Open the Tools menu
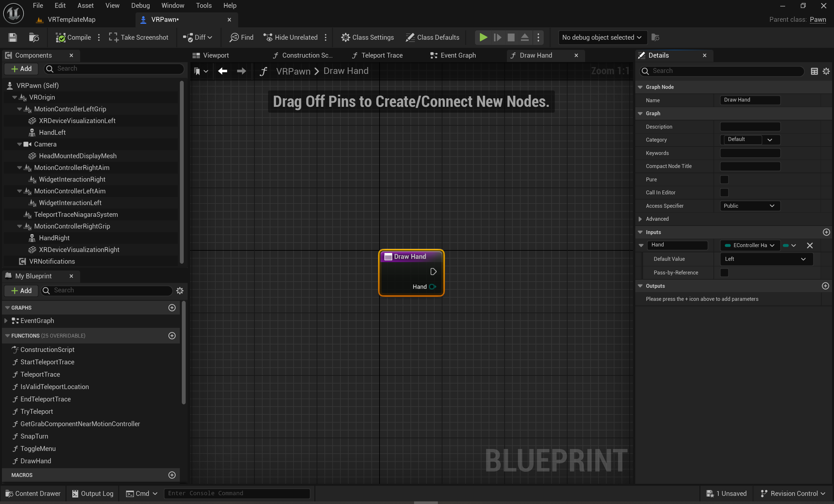The width and height of the screenshot is (834, 504). pos(203,6)
